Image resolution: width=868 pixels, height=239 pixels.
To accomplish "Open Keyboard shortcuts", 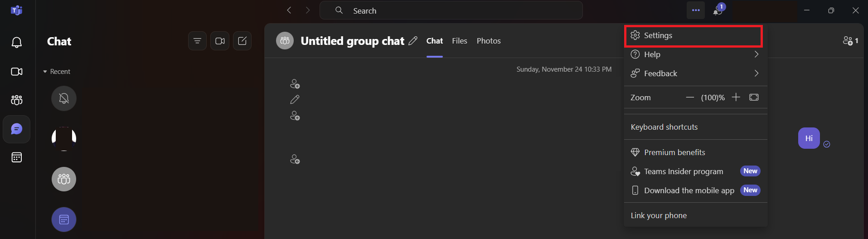I will coord(696,127).
